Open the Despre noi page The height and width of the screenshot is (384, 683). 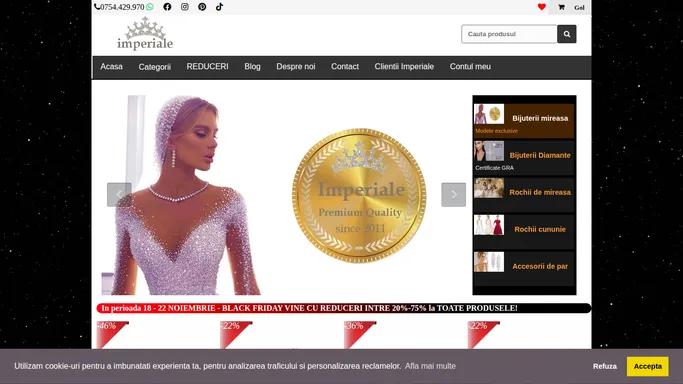tap(296, 67)
